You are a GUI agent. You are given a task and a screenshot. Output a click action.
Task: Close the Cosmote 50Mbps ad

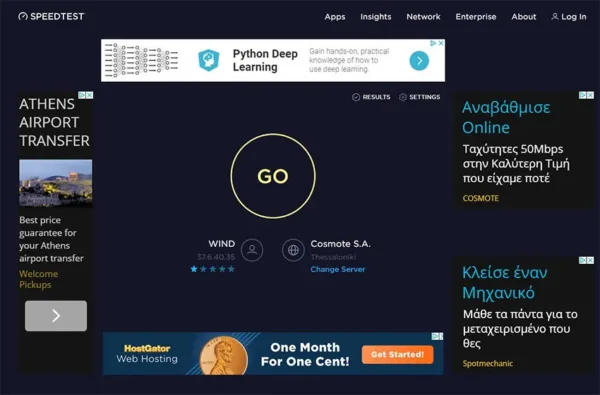click(590, 95)
